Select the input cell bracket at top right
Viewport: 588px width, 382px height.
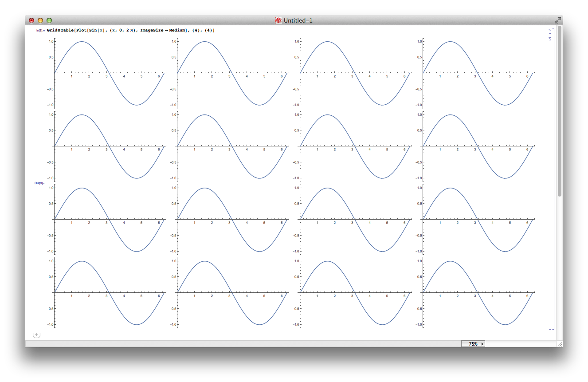[x=550, y=31]
